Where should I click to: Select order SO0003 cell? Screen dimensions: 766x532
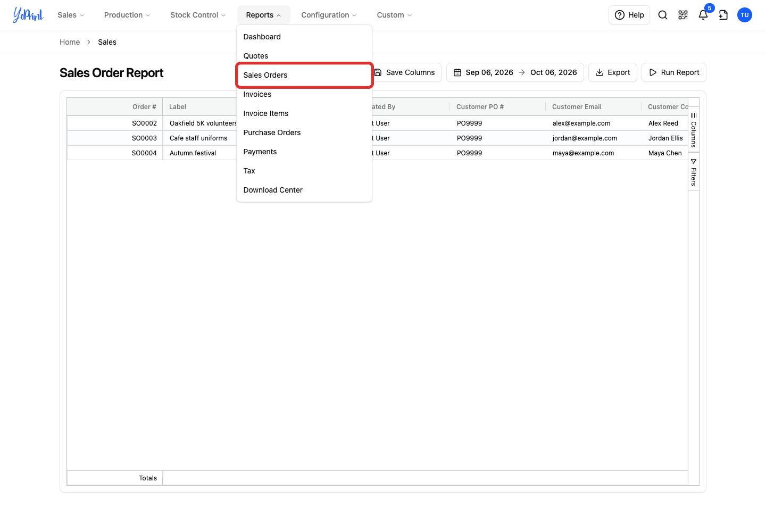click(x=115, y=138)
